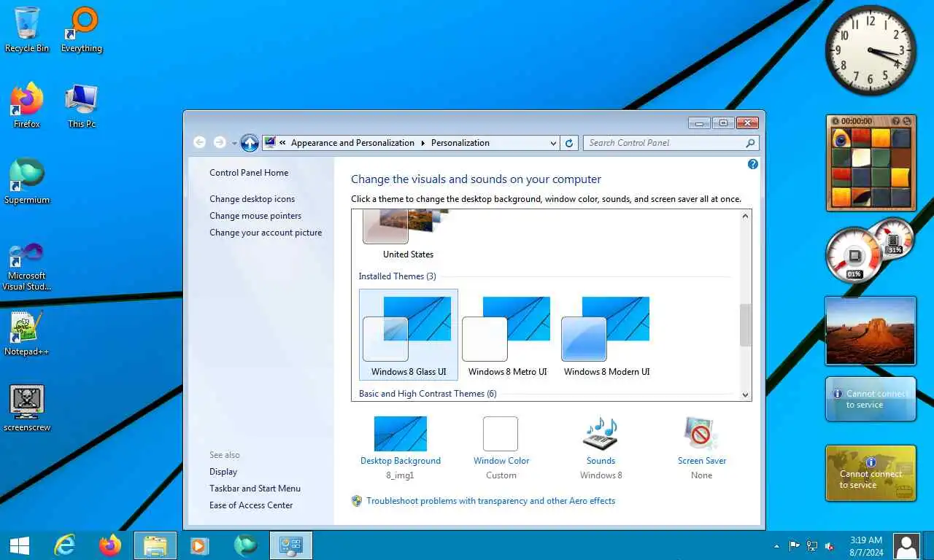934x560 pixels.
Task: Select the This Pc desktop icon
Action: [82, 106]
